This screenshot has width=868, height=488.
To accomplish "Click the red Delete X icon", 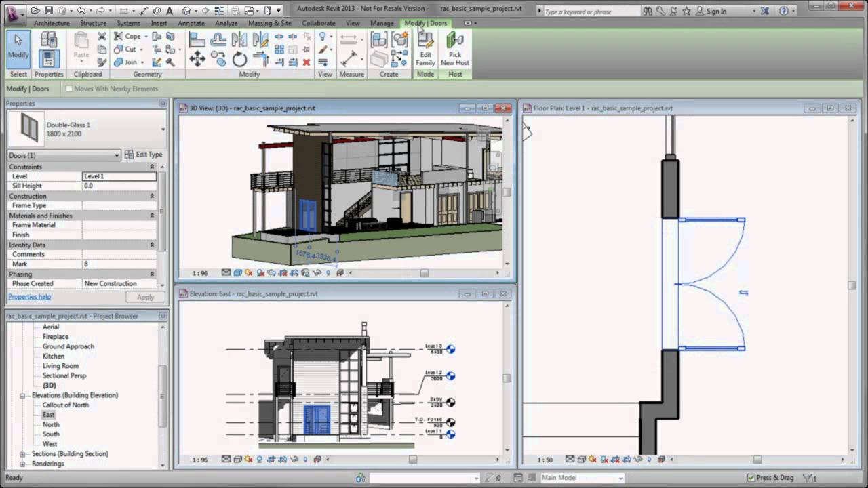I will click(307, 62).
